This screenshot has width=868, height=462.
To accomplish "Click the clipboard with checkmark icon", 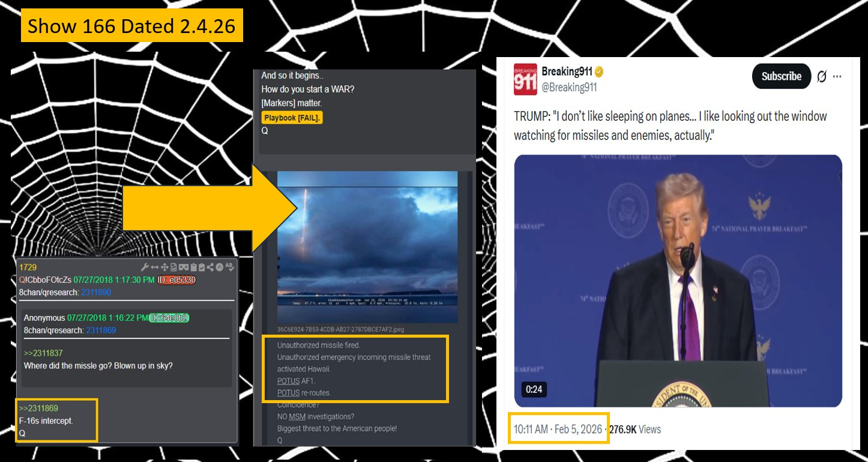I will [202, 267].
